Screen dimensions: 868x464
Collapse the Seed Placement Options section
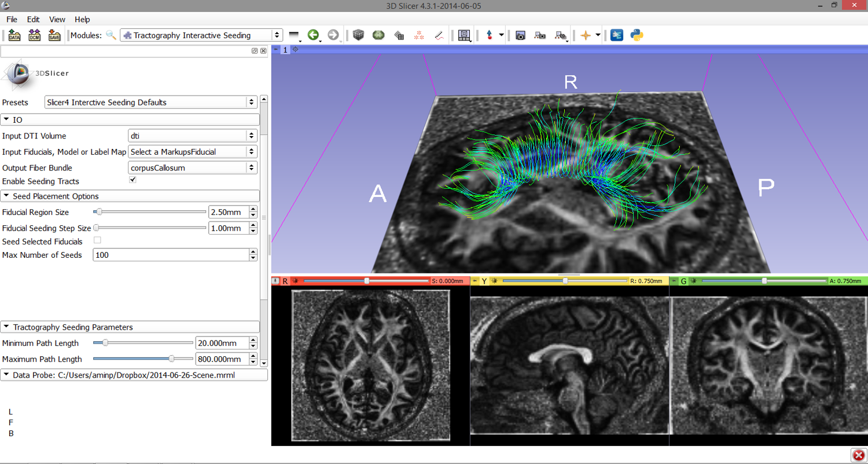click(x=56, y=196)
